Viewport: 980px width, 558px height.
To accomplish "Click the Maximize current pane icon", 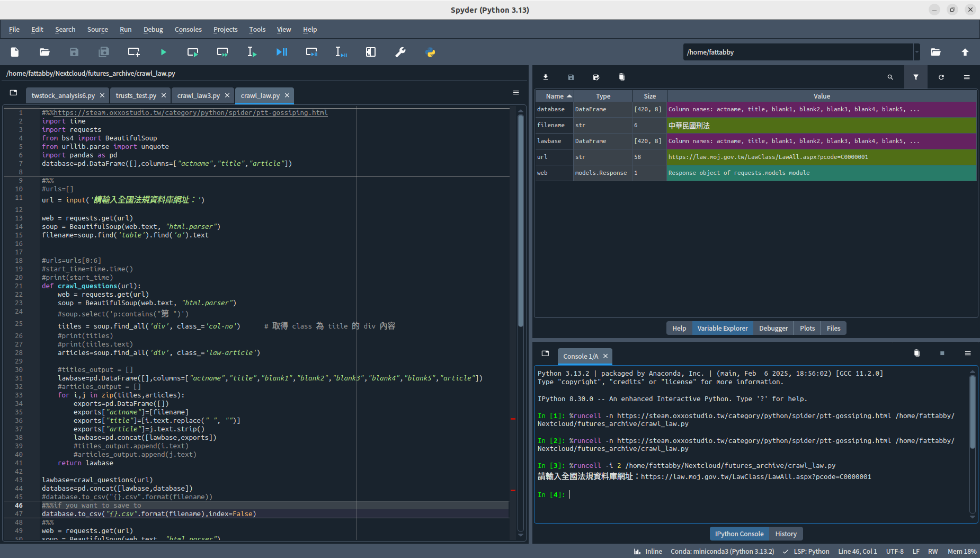I will (x=371, y=52).
